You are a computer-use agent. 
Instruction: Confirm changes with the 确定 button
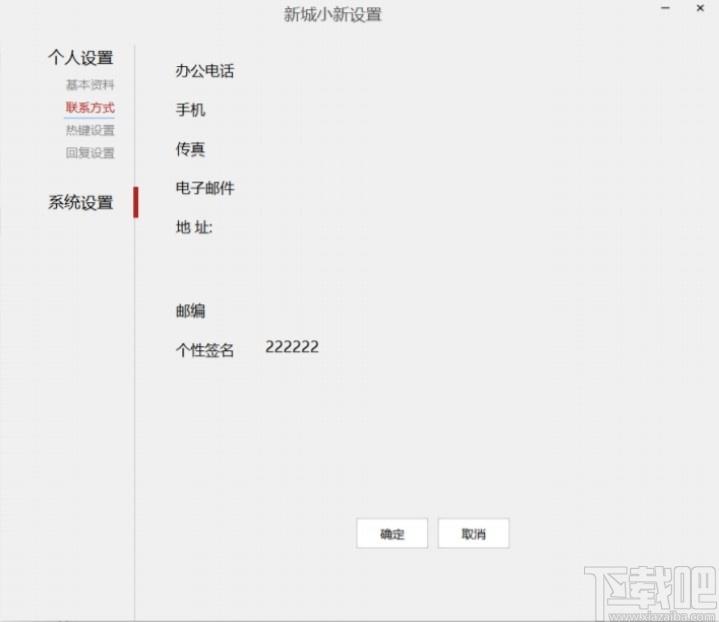pyautogui.click(x=392, y=533)
